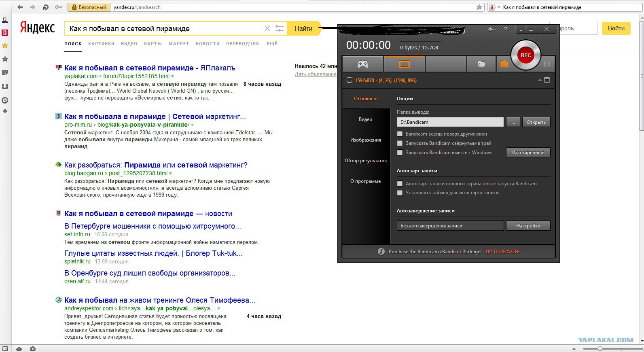Click the red D icon in sidebar
The height and width of the screenshot is (352, 644).
[5, 33]
